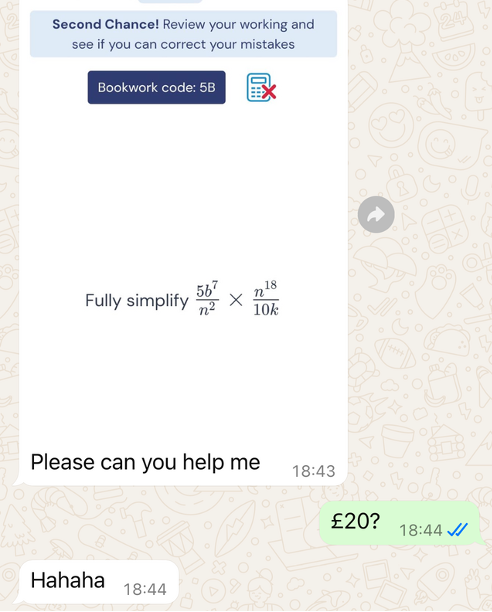
Task: Click the multiplication sign between fractions
Action: pos(236,300)
